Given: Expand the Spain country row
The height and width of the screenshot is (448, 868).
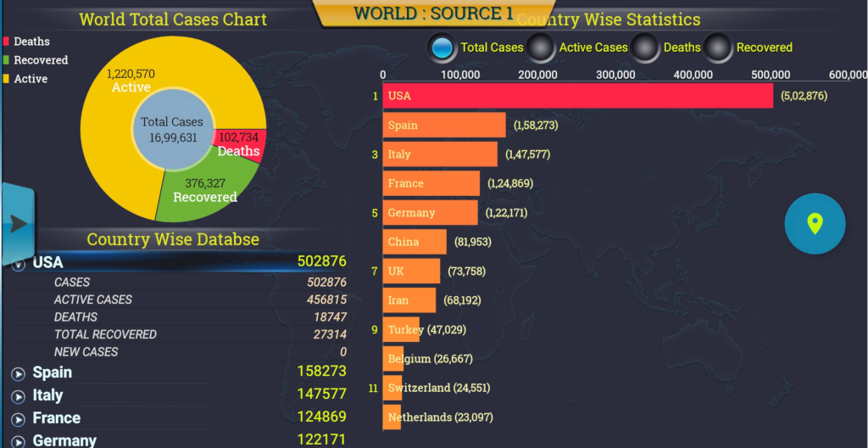Looking at the screenshot, I should point(19,373).
